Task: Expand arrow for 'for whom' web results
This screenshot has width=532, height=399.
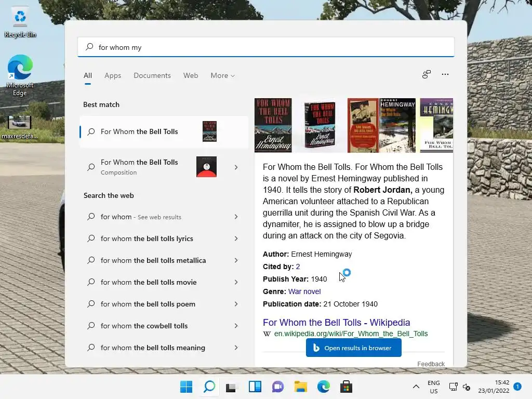Action: point(236,217)
